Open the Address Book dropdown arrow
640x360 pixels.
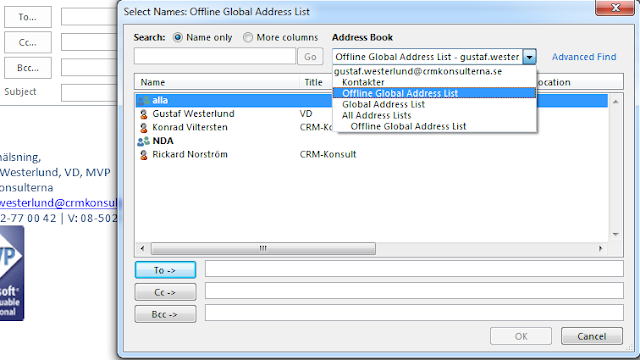[x=529, y=57]
